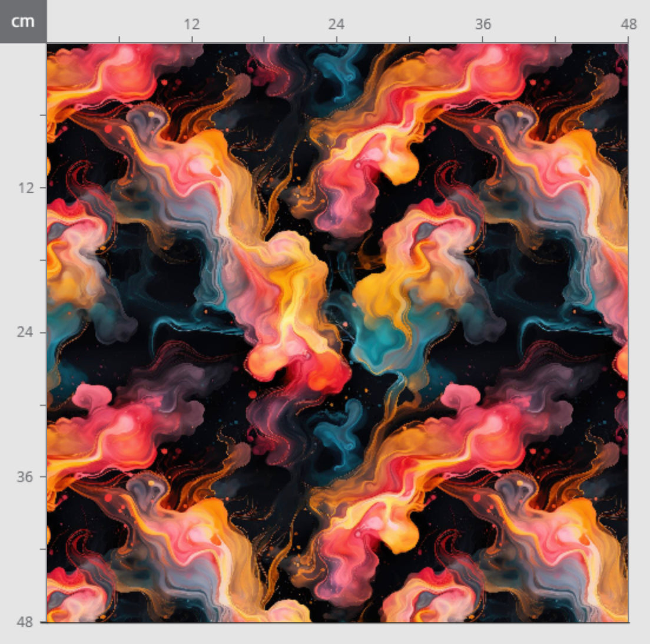Click the 48 mark on left ruler
This screenshot has width=650, height=644.
point(25,622)
